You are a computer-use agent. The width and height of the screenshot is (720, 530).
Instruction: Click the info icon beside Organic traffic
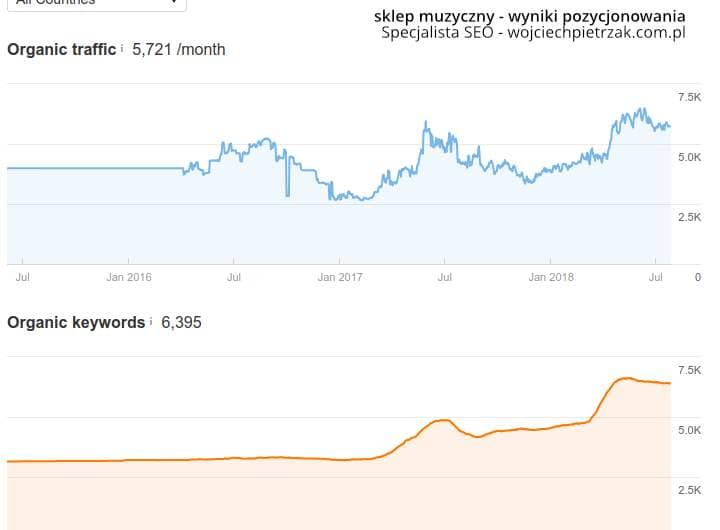click(122, 47)
